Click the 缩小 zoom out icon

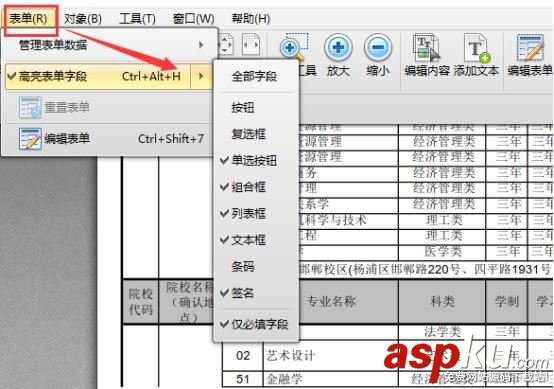coord(378,47)
